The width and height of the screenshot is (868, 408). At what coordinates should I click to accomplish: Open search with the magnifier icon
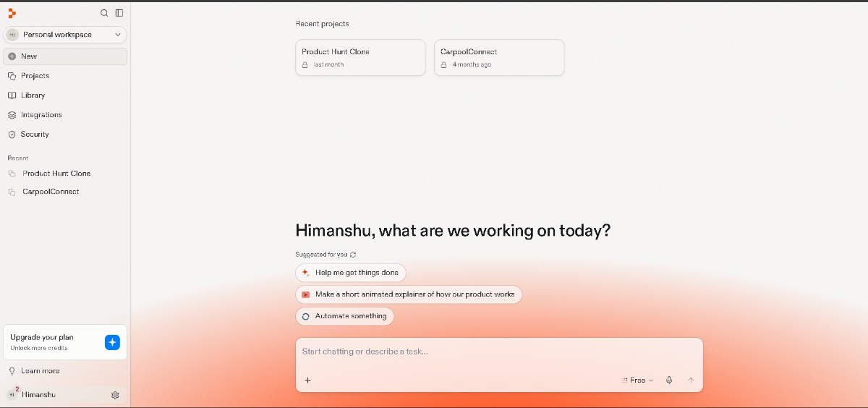(104, 13)
